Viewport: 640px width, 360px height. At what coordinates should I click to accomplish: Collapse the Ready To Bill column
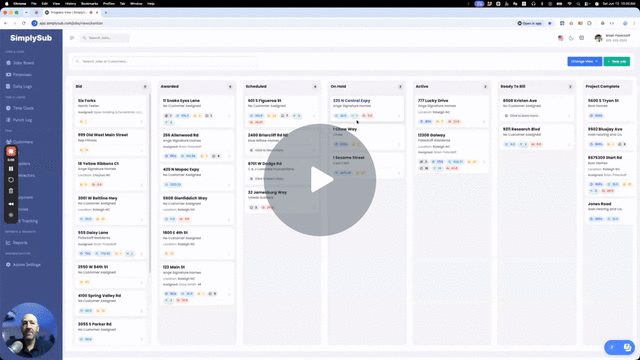[x=570, y=87]
